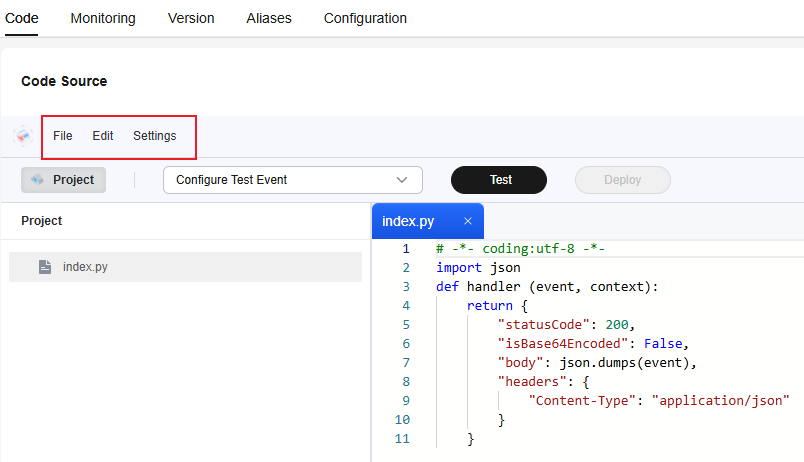Image resolution: width=804 pixels, height=462 pixels.
Task: Click line number 11 in the gutter
Action: pos(402,439)
